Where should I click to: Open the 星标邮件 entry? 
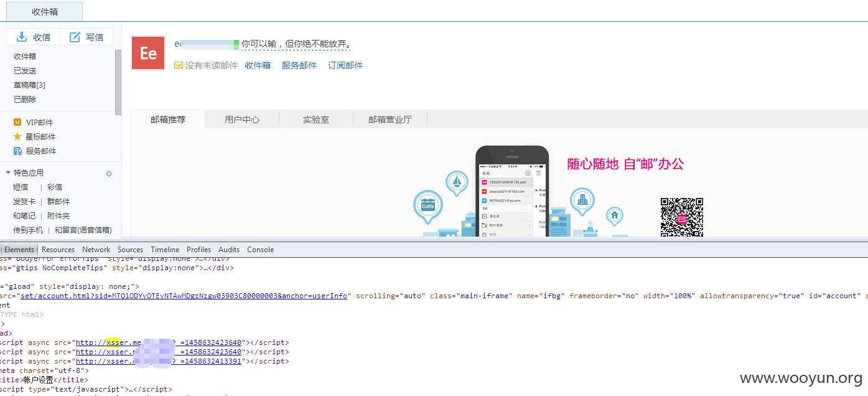tap(40, 136)
